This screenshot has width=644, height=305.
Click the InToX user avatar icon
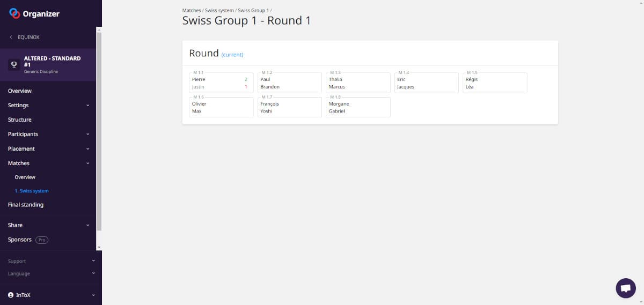11,295
